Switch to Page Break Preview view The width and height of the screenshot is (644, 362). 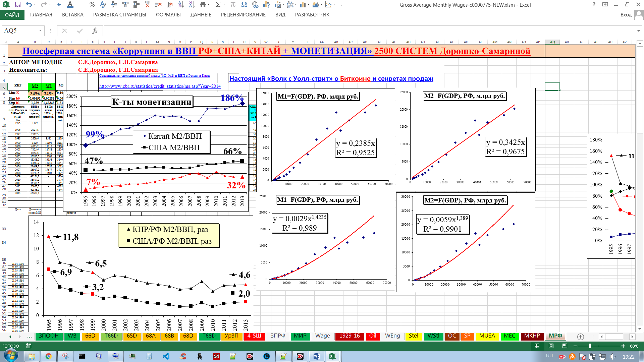coord(565,346)
